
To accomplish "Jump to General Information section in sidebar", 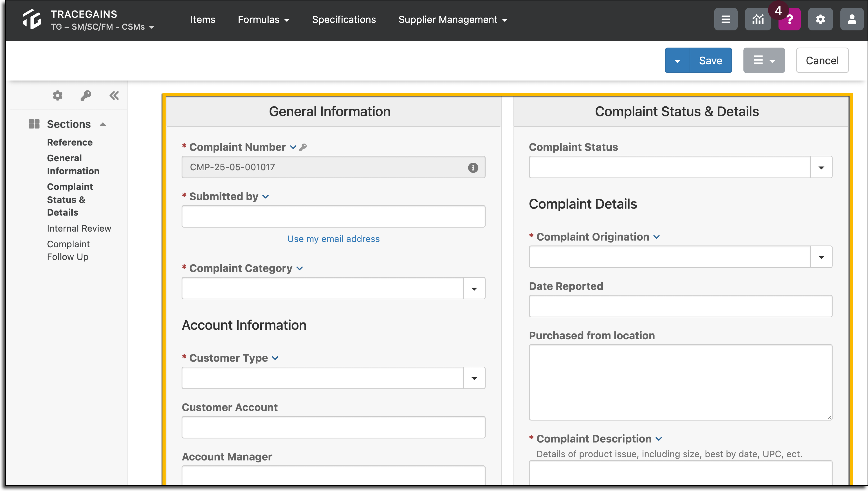I will [x=73, y=164].
